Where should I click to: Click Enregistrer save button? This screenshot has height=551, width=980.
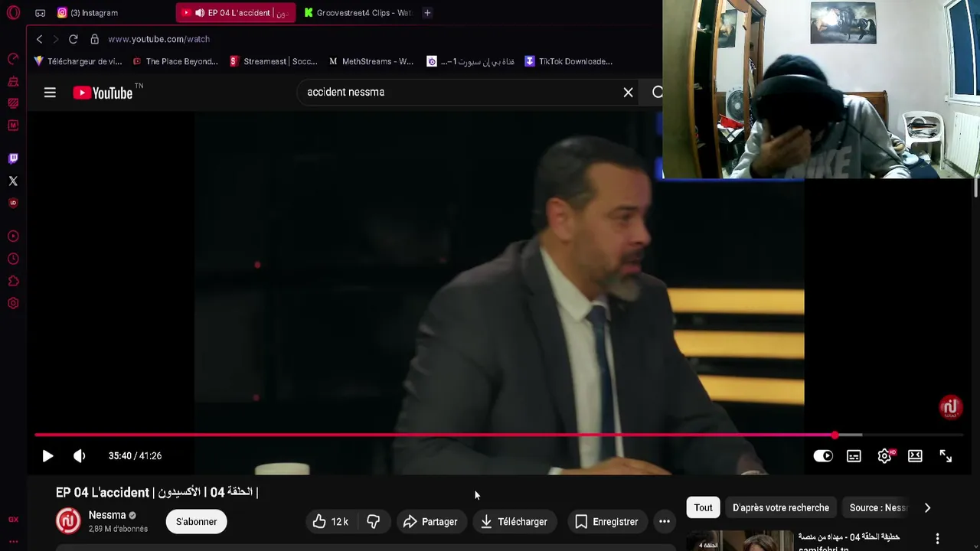[x=606, y=522]
